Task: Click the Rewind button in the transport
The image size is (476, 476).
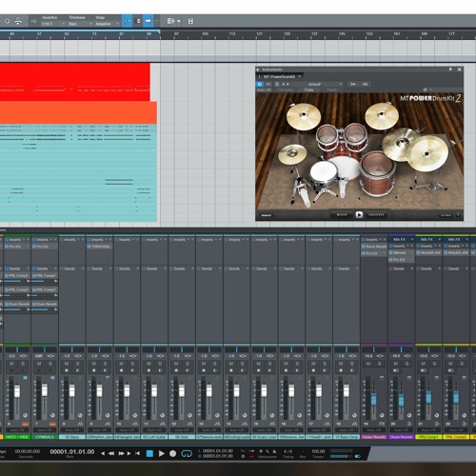Action: click(x=111, y=454)
